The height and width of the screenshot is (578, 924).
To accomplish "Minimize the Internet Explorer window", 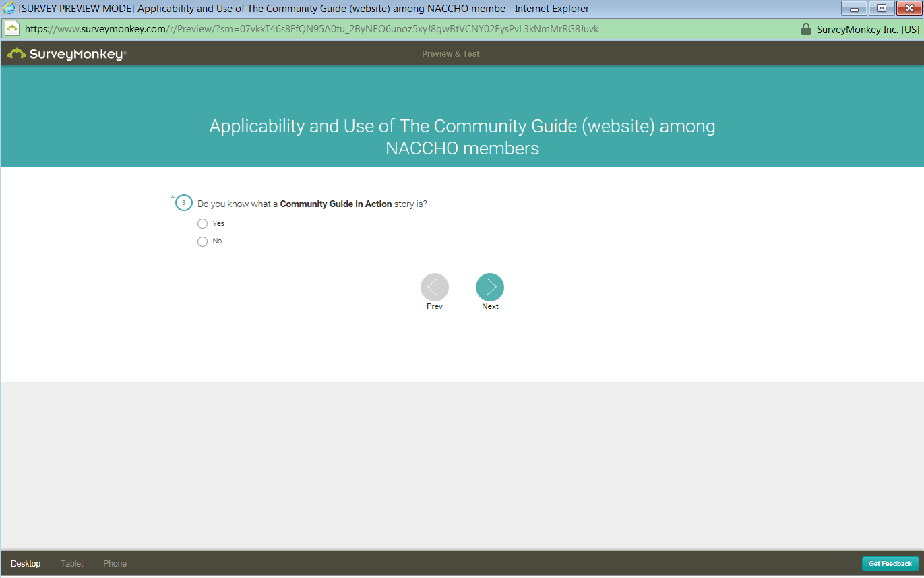I will click(x=854, y=9).
